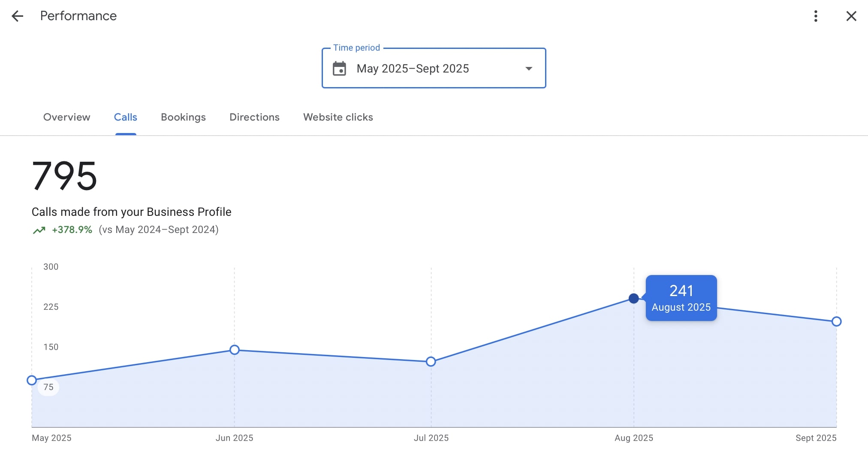
Task: Open the Bookings tab
Action: [x=183, y=117]
